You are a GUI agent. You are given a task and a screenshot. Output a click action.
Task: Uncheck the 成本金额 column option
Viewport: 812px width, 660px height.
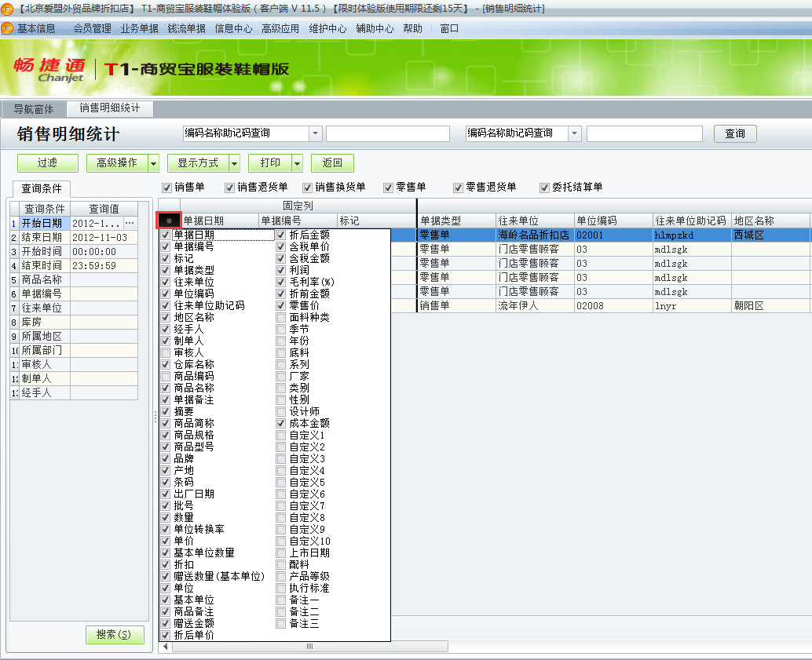[x=280, y=424]
